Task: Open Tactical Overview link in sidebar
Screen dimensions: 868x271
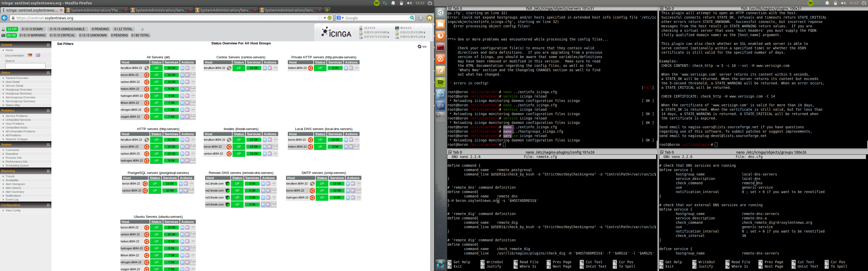Action: pyautogui.click(x=17, y=78)
